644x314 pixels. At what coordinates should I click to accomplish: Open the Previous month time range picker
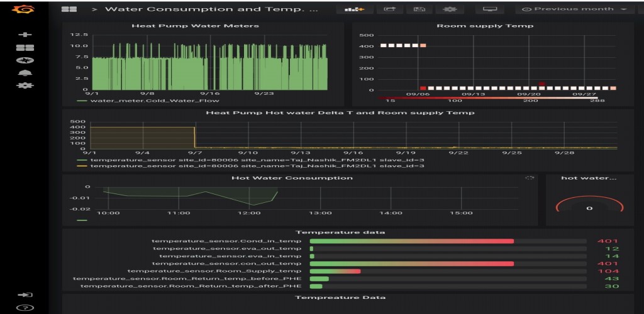coord(574,9)
